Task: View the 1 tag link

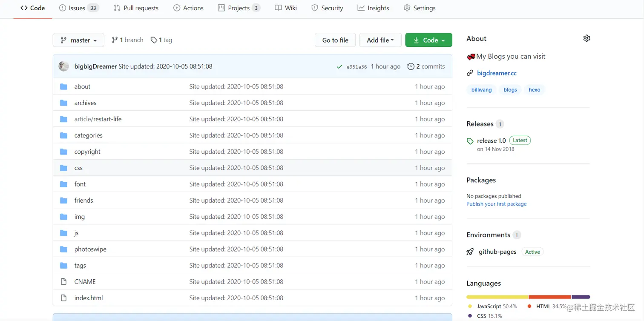Action: pyautogui.click(x=161, y=40)
